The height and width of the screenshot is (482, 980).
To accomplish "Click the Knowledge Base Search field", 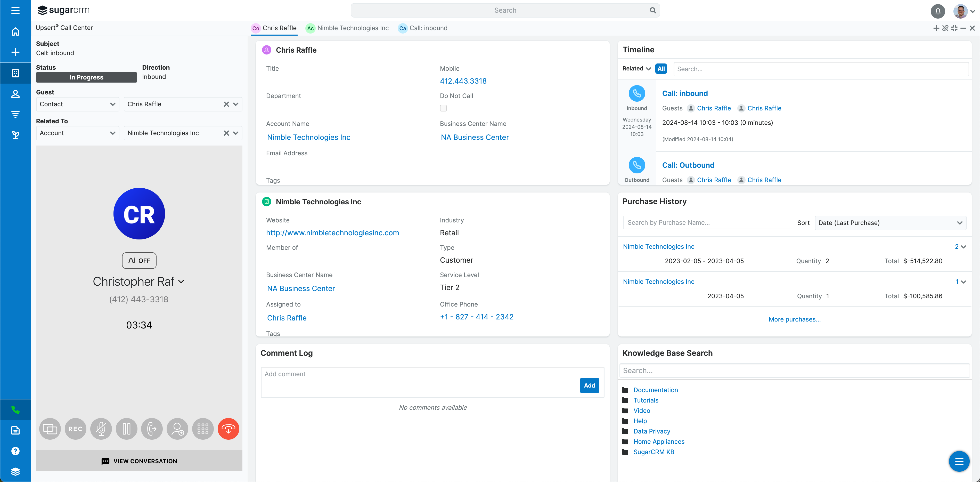I will click(x=794, y=371).
